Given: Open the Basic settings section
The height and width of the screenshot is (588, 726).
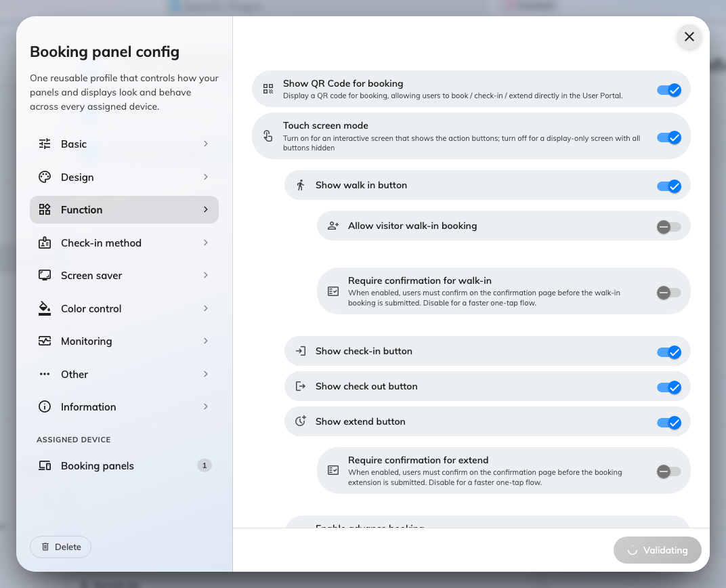Looking at the screenshot, I should 124,144.
